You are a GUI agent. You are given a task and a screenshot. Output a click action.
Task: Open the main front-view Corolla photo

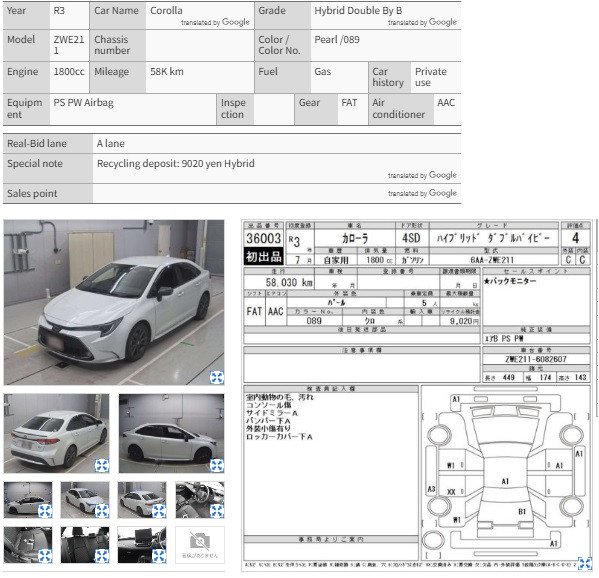114,302
